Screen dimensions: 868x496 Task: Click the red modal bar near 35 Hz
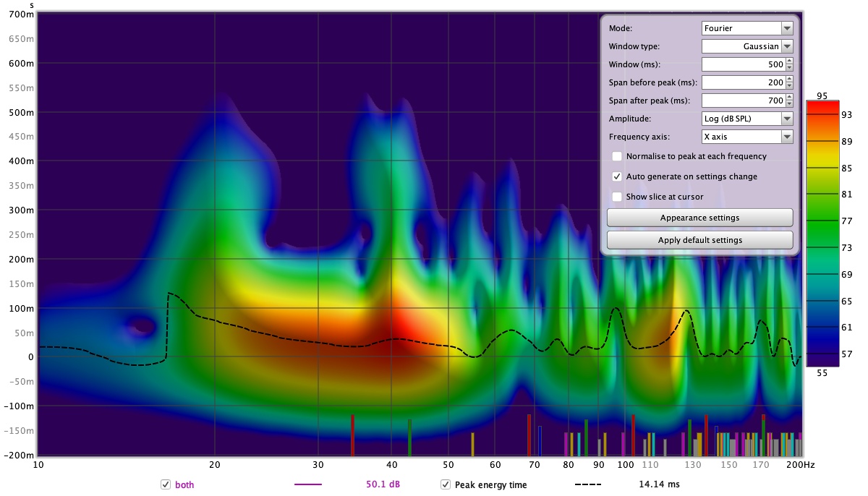point(352,435)
